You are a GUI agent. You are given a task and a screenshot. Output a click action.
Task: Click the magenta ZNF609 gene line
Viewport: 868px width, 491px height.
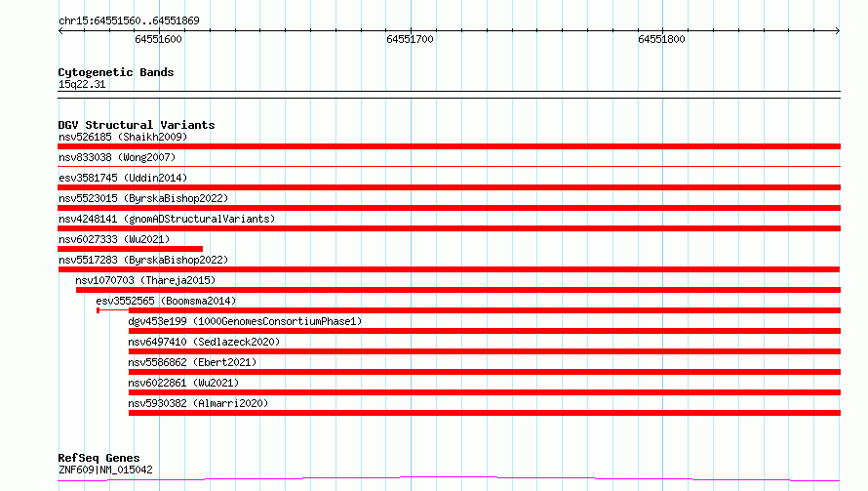(x=449, y=479)
